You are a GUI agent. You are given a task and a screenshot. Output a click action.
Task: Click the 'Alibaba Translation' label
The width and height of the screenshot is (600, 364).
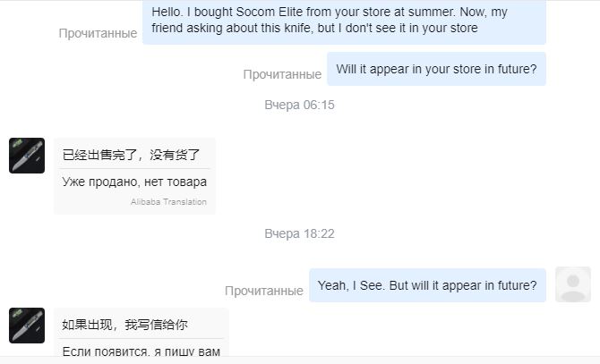point(168,202)
